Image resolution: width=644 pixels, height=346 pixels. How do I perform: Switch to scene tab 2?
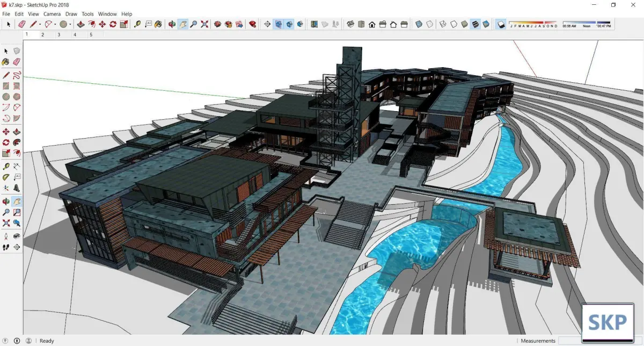pos(43,34)
